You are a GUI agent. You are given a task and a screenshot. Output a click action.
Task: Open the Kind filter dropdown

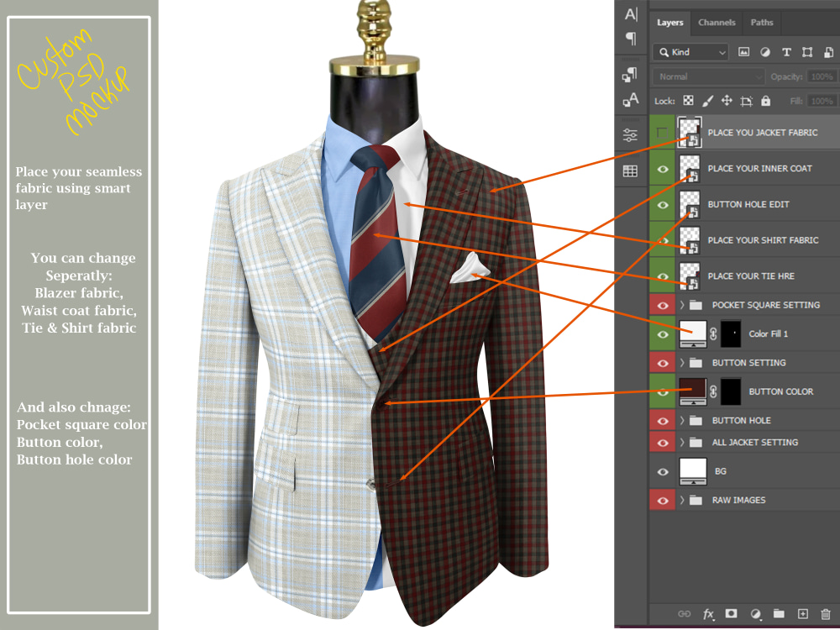[689, 52]
